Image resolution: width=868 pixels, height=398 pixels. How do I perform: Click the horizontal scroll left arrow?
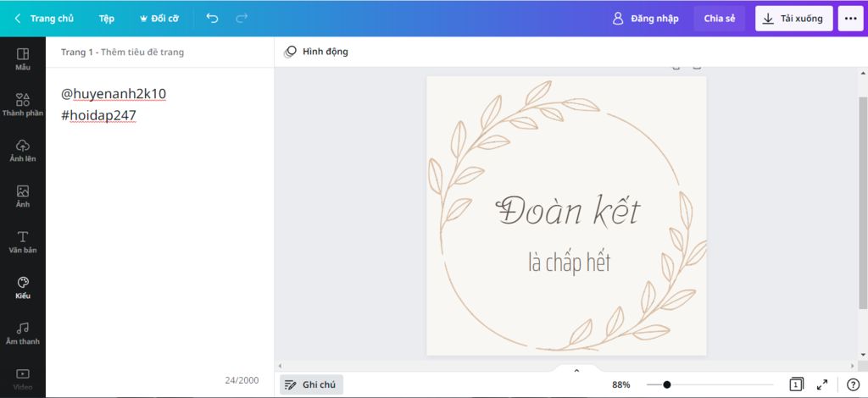(x=280, y=365)
